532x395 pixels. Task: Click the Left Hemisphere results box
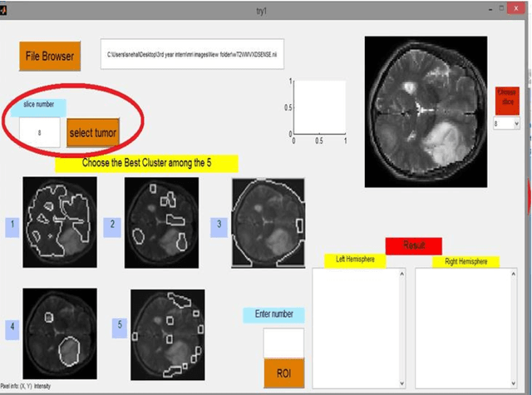tap(356, 328)
